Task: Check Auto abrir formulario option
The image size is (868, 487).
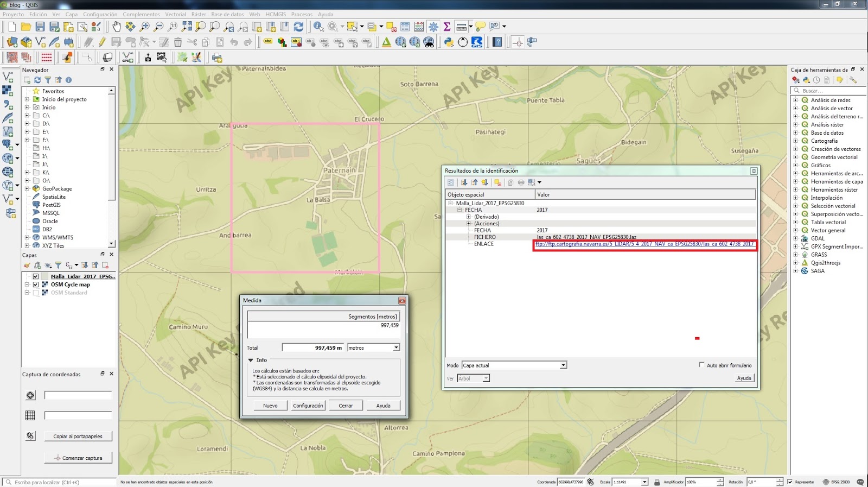Action: coord(701,365)
